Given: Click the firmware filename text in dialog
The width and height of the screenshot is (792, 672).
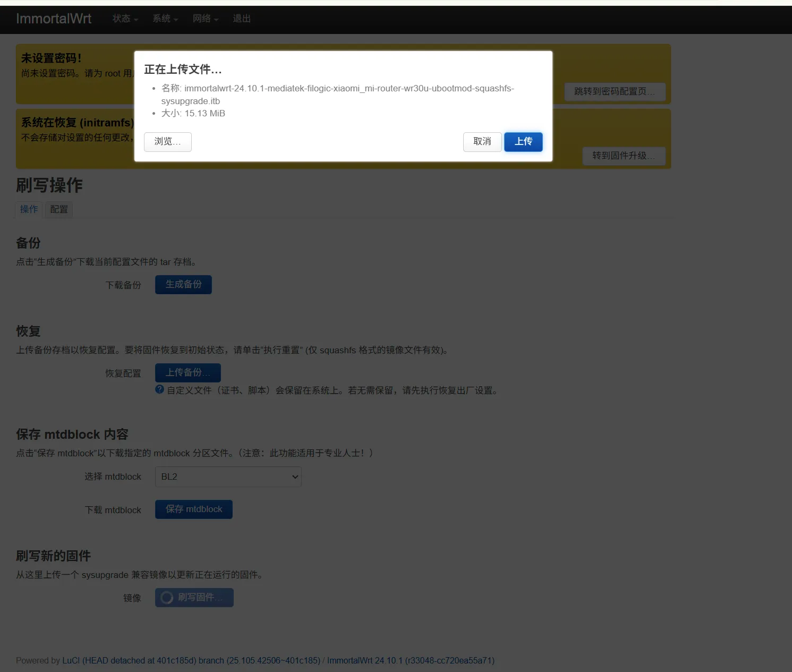Looking at the screenshot, I should pyautogui.click(x=338, y=95).
